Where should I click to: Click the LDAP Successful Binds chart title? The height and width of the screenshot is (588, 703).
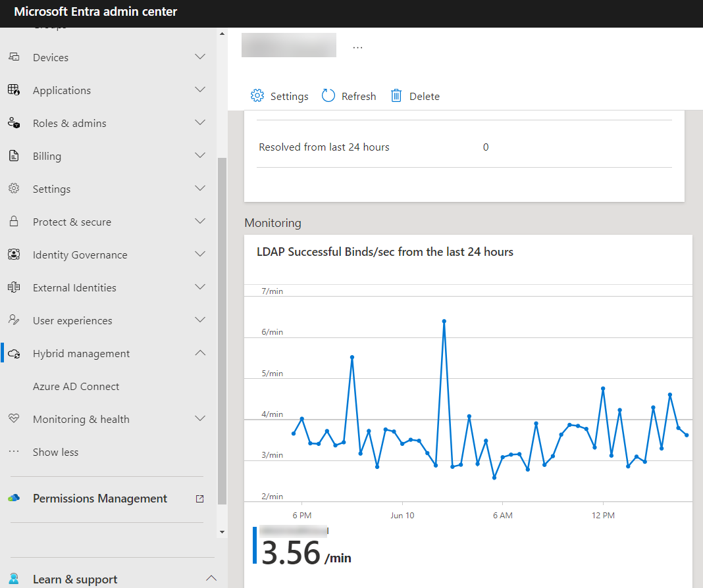[x=384, y=252]
